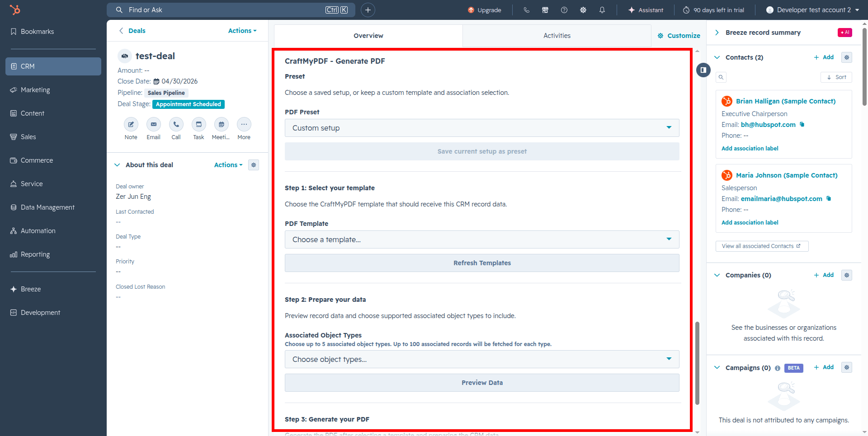
Task: Open the About this deal Actions dropdown
Action: [x=228, y=165]
